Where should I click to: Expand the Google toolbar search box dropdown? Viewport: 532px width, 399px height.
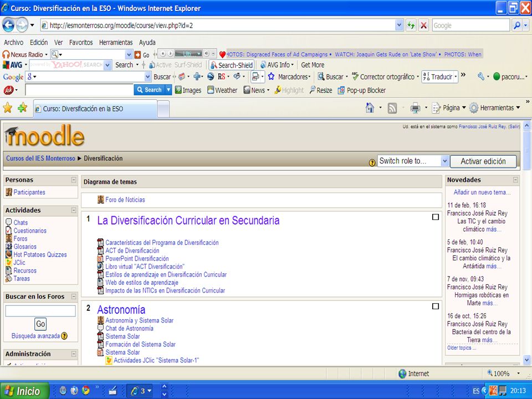[147, 76]
